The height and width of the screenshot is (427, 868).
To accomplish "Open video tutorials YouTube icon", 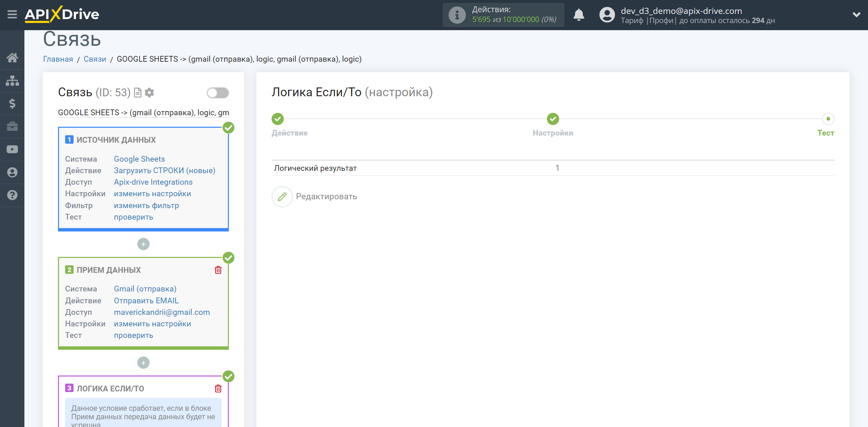I will 12,149.
